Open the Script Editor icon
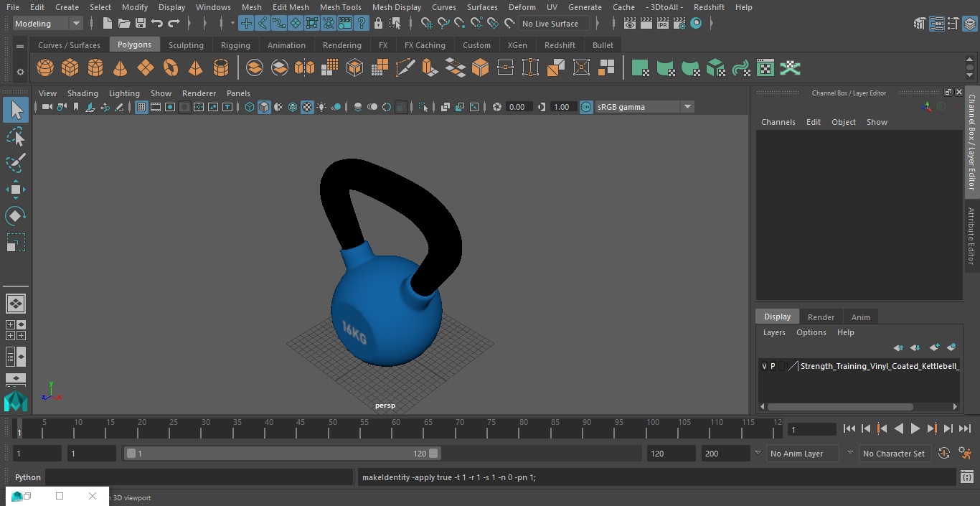980x506 pixels. [966, 477]
